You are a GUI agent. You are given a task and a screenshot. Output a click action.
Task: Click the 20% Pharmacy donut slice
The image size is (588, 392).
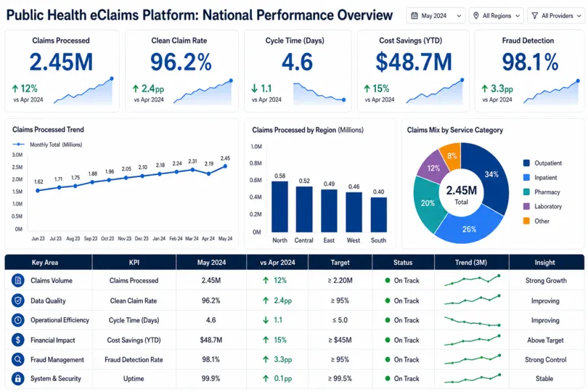(x=427, y=204)
